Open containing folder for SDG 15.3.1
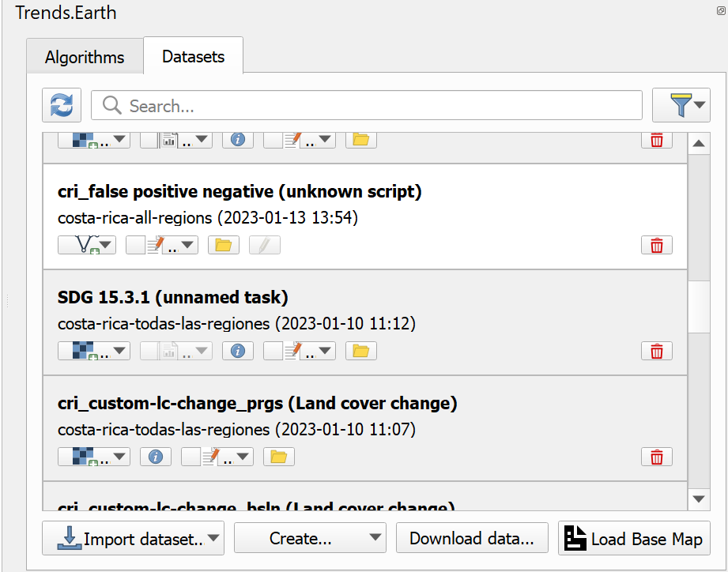728x572 pixels. tap(360, 350)
